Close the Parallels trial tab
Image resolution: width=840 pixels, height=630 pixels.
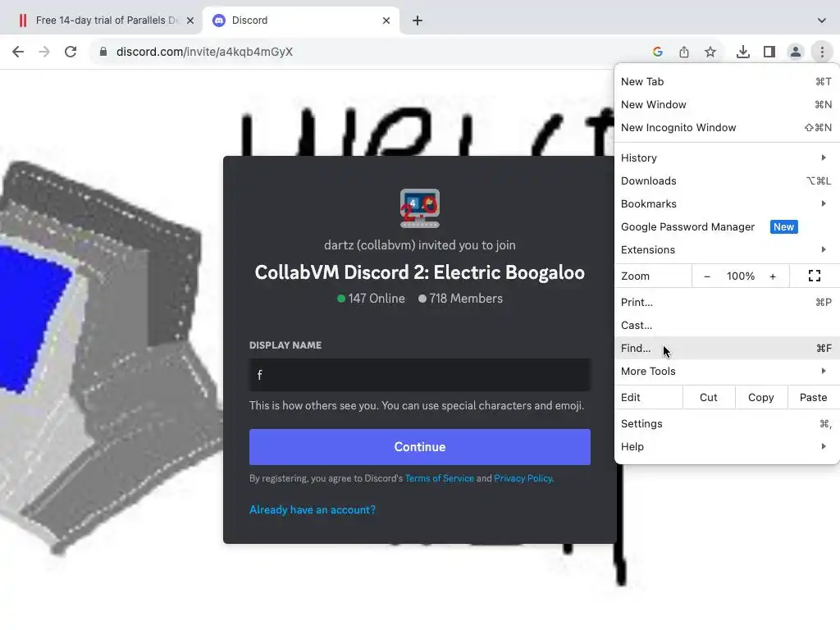click(190, 21)
